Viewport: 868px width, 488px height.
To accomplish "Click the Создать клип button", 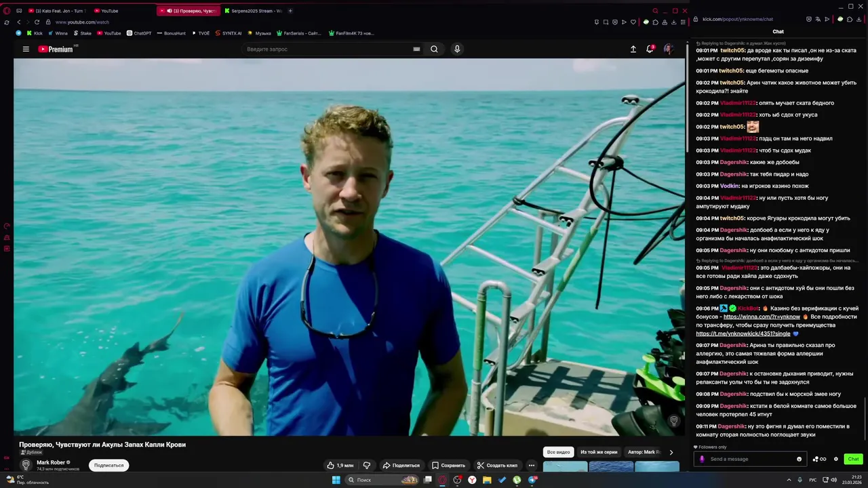I will point(497,466).
